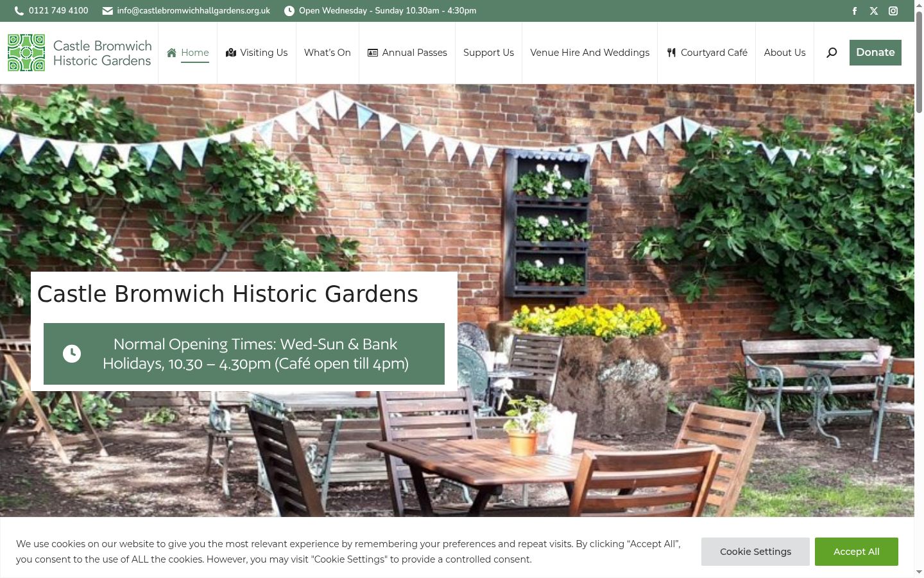Click the page vertical scrollbar thumb
The width and height of the screenshot is (924, 578).
click(x=919, y=62)
